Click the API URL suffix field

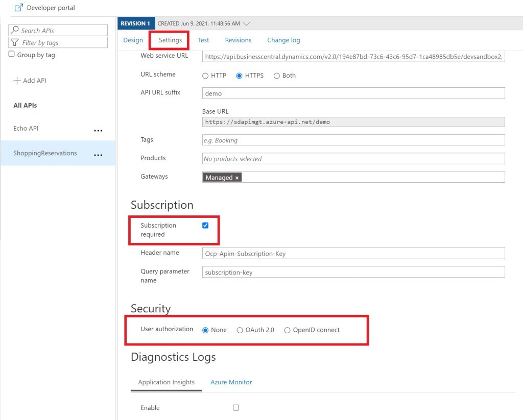(353, 93)
